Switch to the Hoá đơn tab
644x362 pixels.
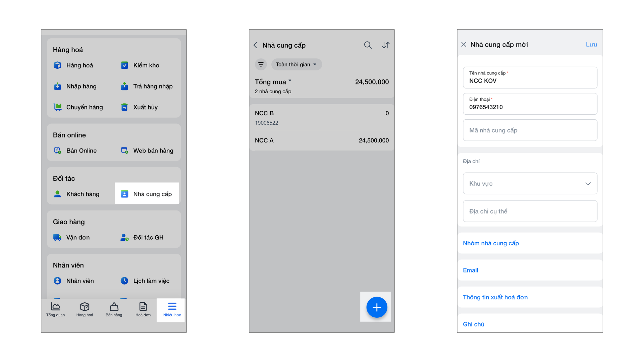(143, 310)
